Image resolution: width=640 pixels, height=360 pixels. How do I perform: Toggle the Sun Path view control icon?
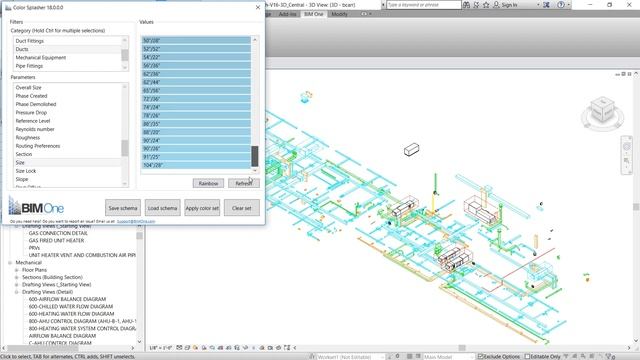point(195,348)
